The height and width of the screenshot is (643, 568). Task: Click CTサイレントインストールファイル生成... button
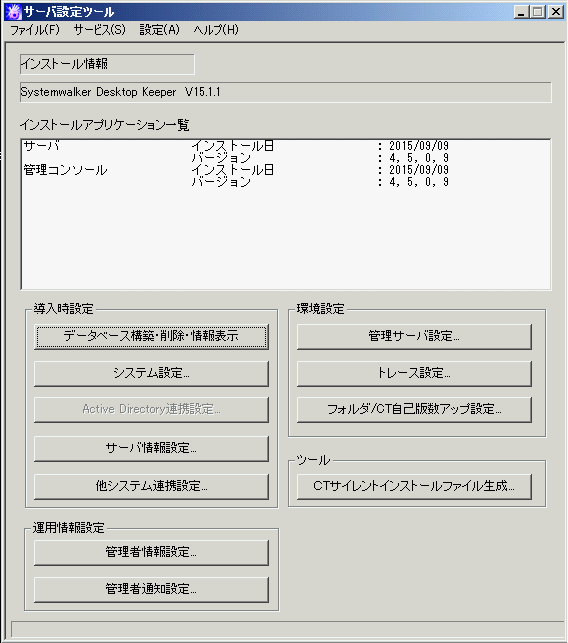click(414, 486)
